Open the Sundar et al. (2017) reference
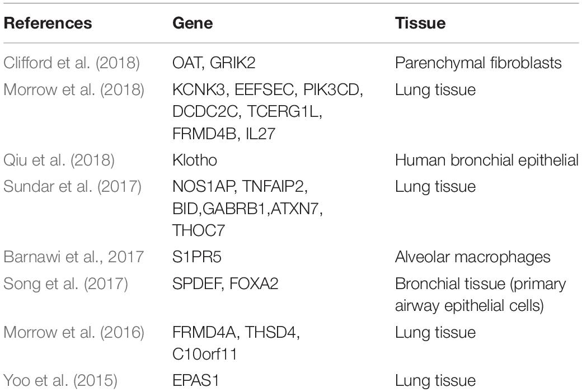This screenshot has height=392, width=582. 72,186
